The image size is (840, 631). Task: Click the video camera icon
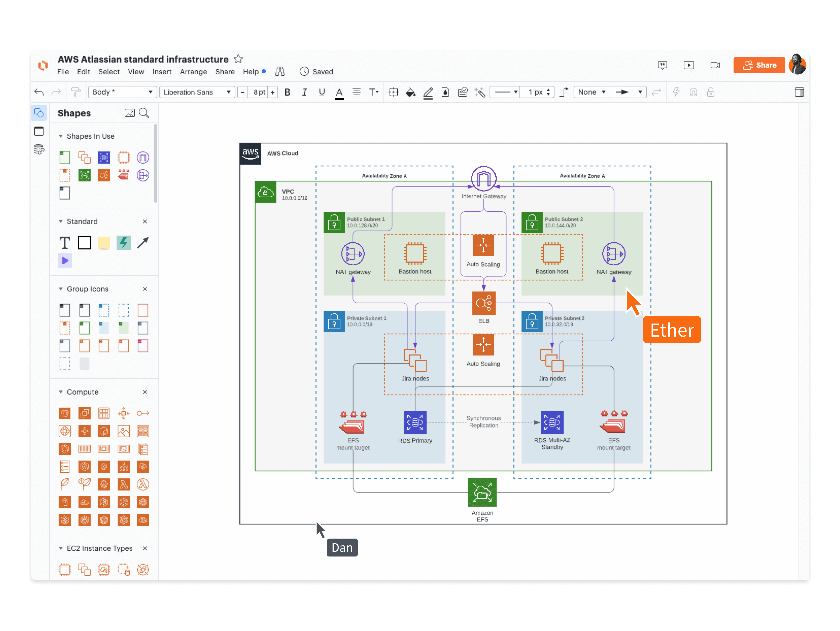(x=715, y=65)
